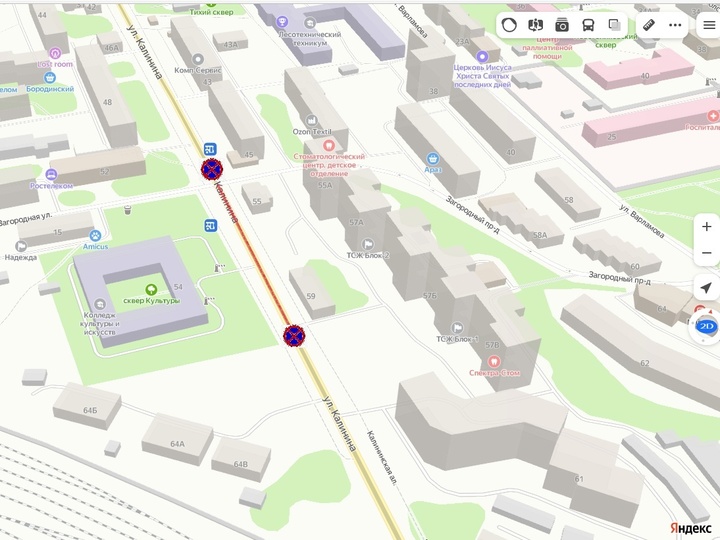Switch map to 2D view
720x540 pixels.
[x=707, y=327]
